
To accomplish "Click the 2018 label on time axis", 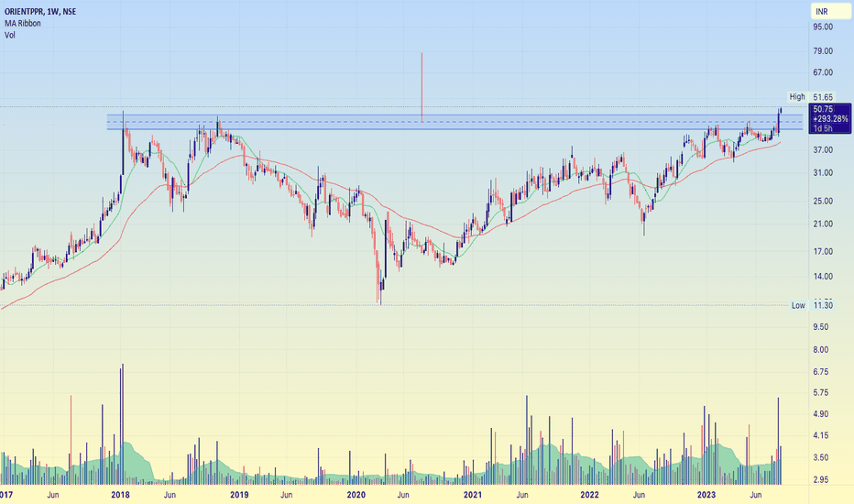I will coord(120,495).
